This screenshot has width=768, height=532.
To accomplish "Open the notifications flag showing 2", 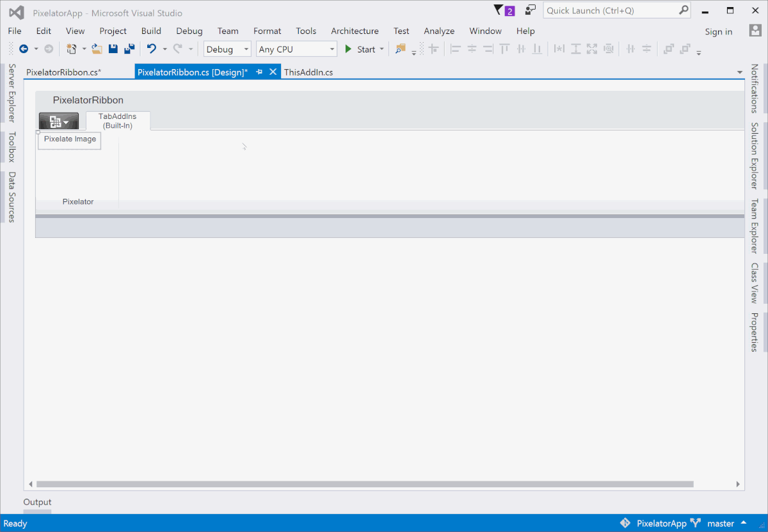I will click(x=504, y=10).
